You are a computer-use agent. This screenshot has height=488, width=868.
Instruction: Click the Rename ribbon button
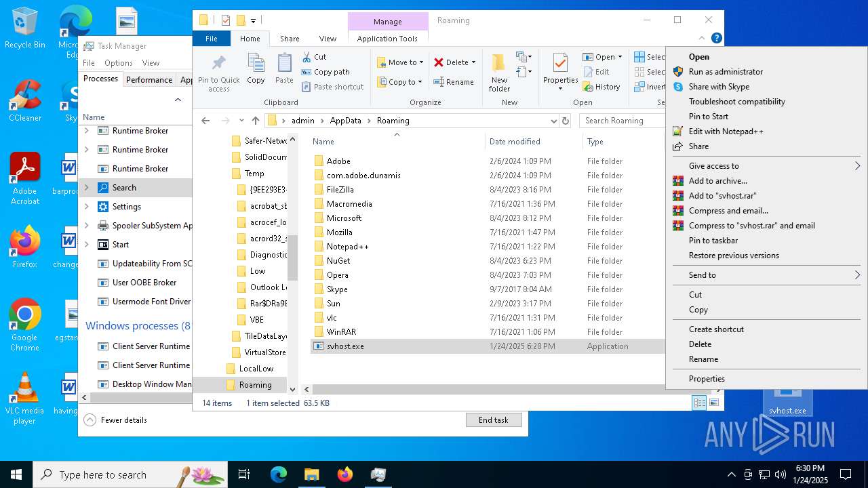point(454,82)
